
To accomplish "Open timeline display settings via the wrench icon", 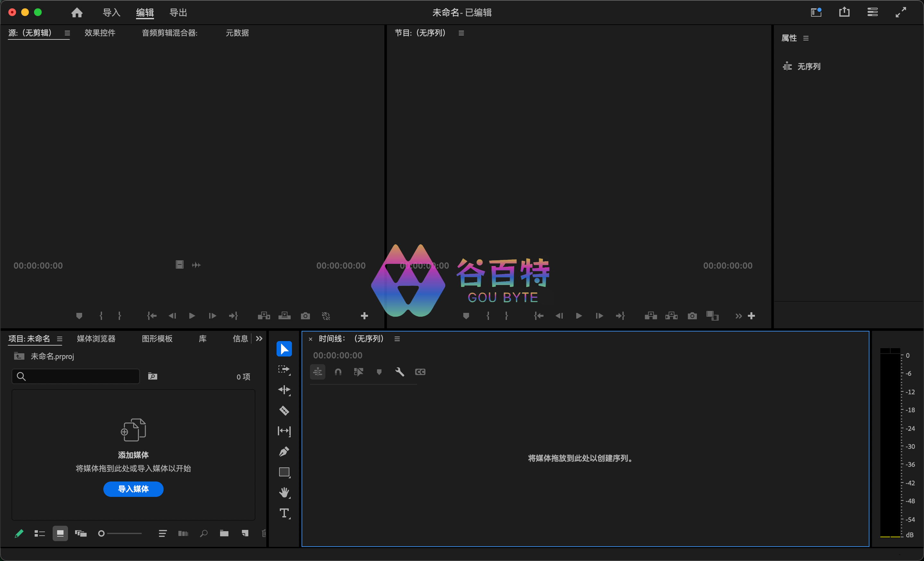I will [400, 372].
